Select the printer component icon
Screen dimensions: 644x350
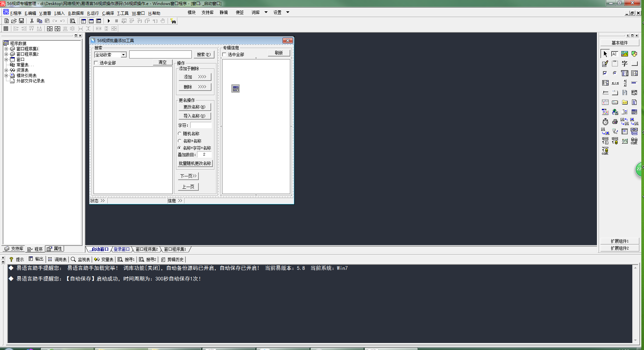coord(615,122)
